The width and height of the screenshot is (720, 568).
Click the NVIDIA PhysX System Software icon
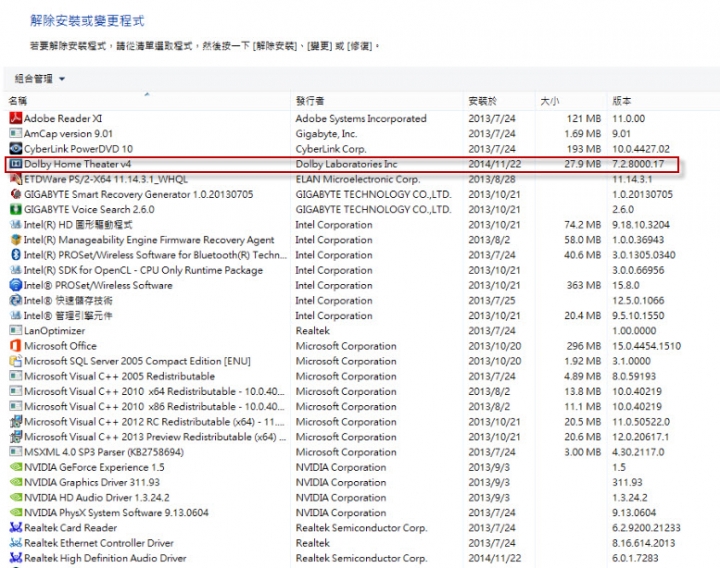coord(16,512)
